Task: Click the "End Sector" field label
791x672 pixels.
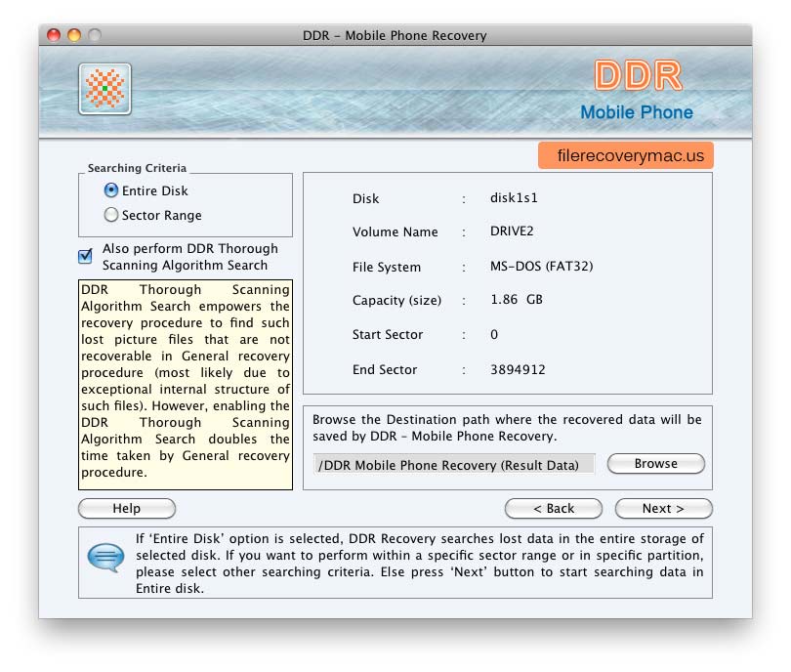Action: click(385, 370)
